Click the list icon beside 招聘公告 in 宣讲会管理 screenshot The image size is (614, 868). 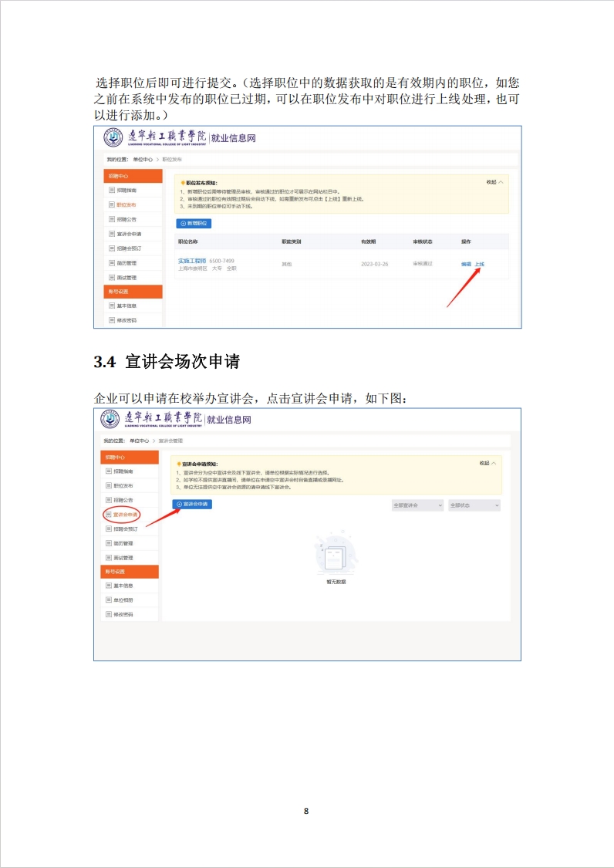pos(109,500)
